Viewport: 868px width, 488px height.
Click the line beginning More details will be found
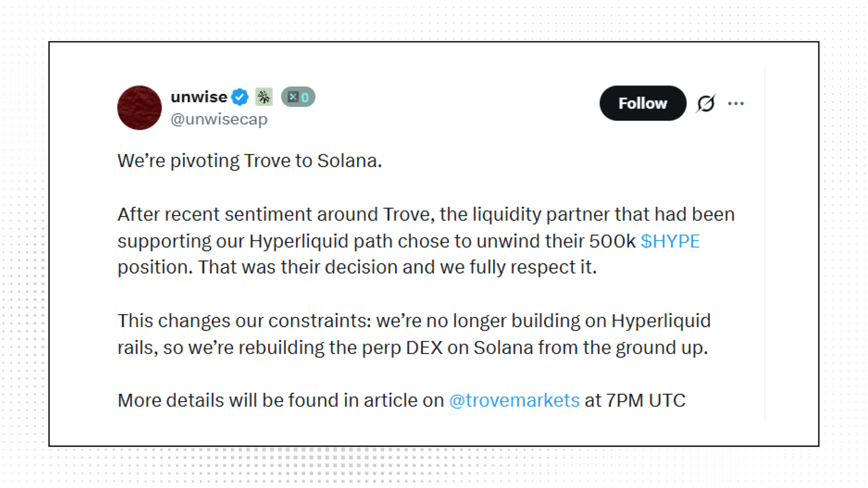401,400
